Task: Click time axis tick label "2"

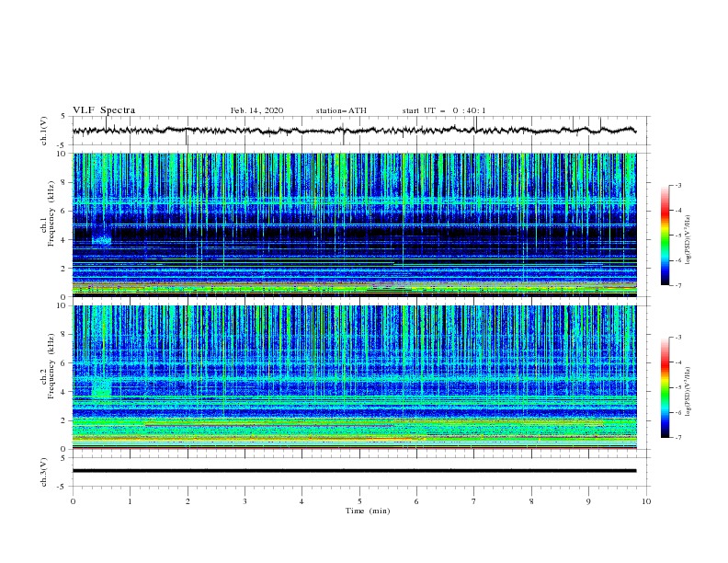Action: pos(188,501)
